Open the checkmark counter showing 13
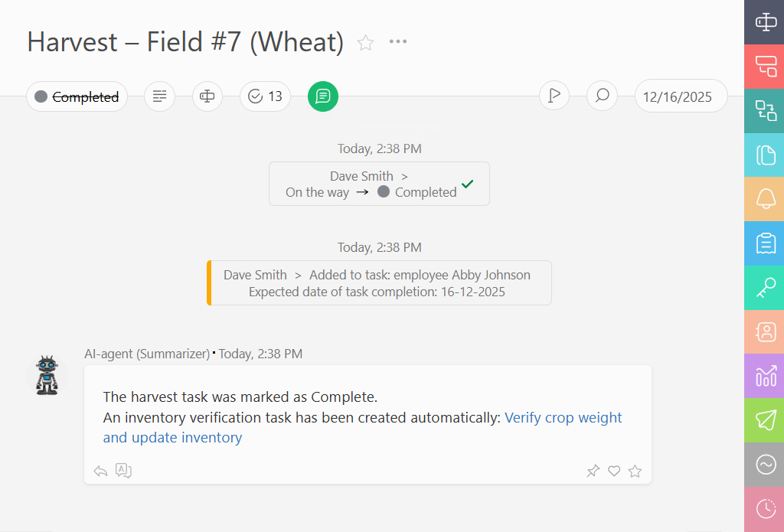The width and height of the screenshot is (784, 532). tap(265, 96)
